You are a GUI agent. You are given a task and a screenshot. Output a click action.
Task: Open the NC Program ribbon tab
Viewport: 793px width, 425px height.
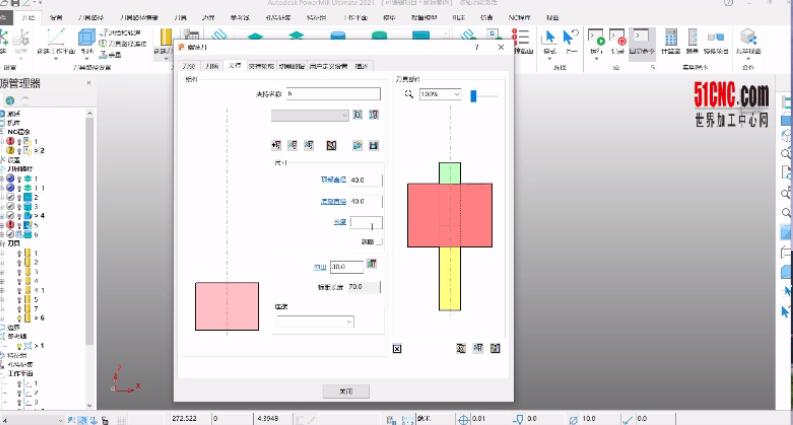(x=521, y=18)
